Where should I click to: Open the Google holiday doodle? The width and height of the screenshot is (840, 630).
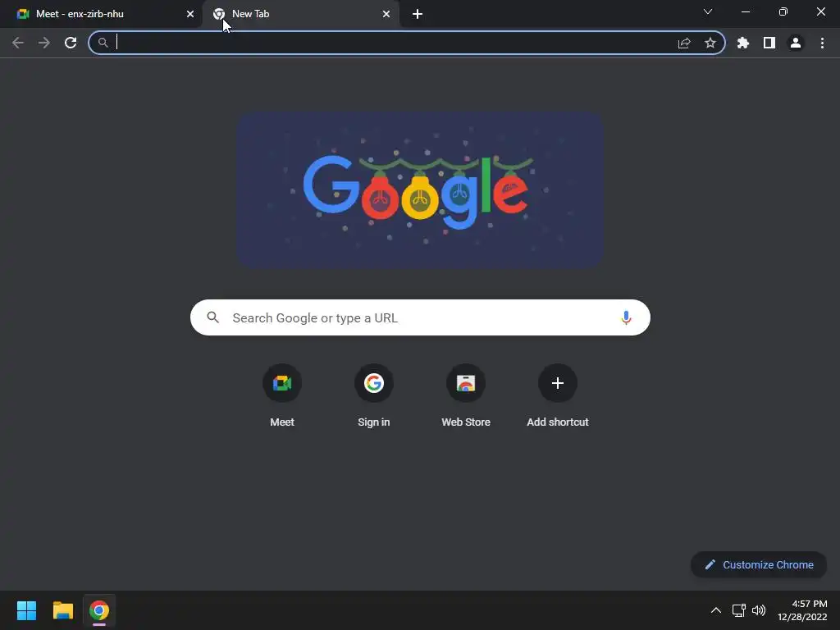point(421,189)
